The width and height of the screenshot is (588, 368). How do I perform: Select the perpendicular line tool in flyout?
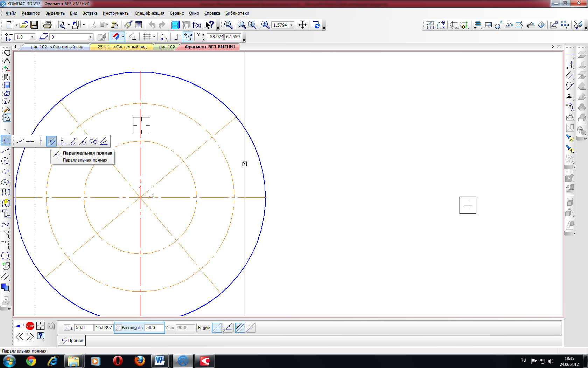point(62,141)
